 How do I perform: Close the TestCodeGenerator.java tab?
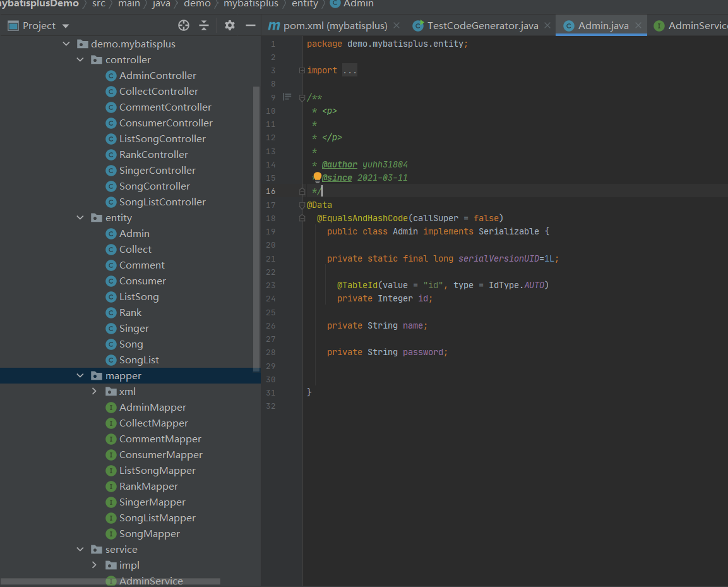547,25
